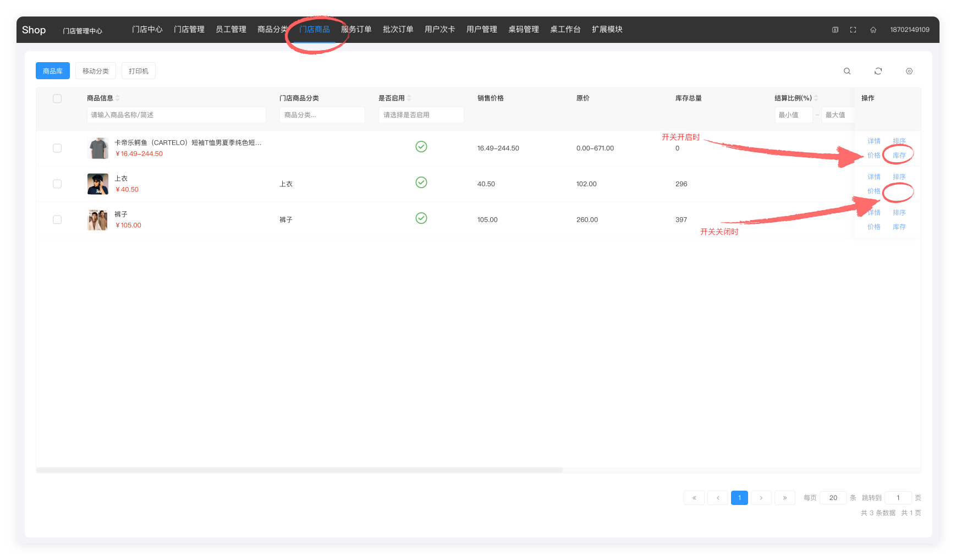Switch to the 用户管理 navigation item
Screen dimensions: 956x560
click(x=481, y=29)
